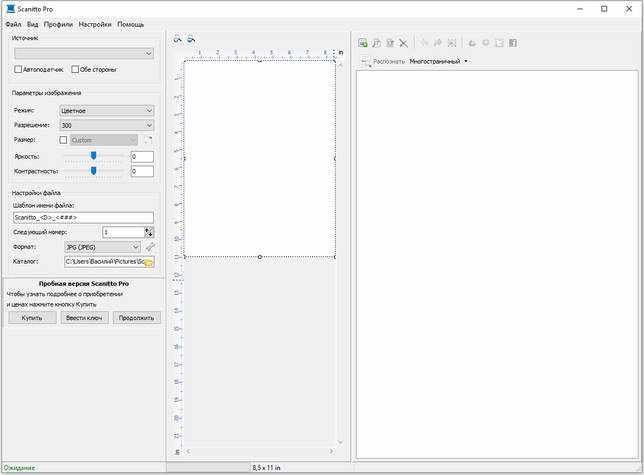Click the second icon in the right toolbar
The image size is (644, 475).
click(376, 43)
